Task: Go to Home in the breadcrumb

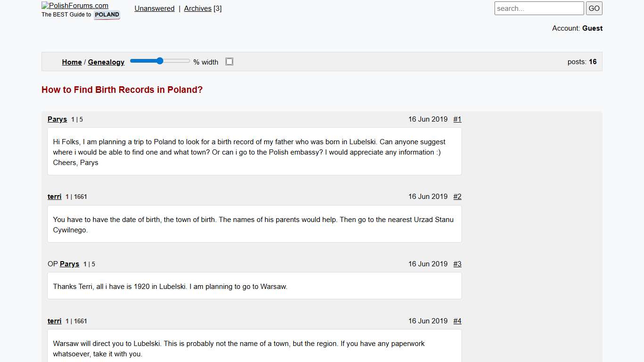Action: tap(72, 62)
